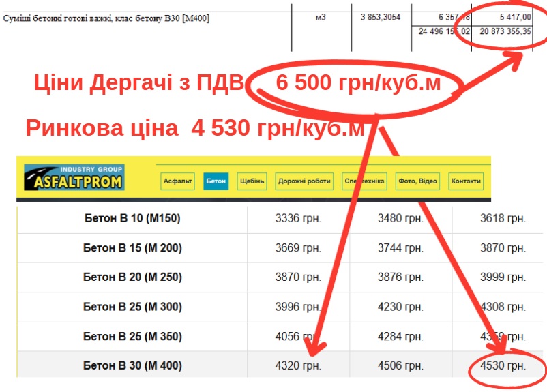This screenshot has width=547, height=392.
Task: Click the ASFALTPROM Industry Group logo
Action: point(74,179)
